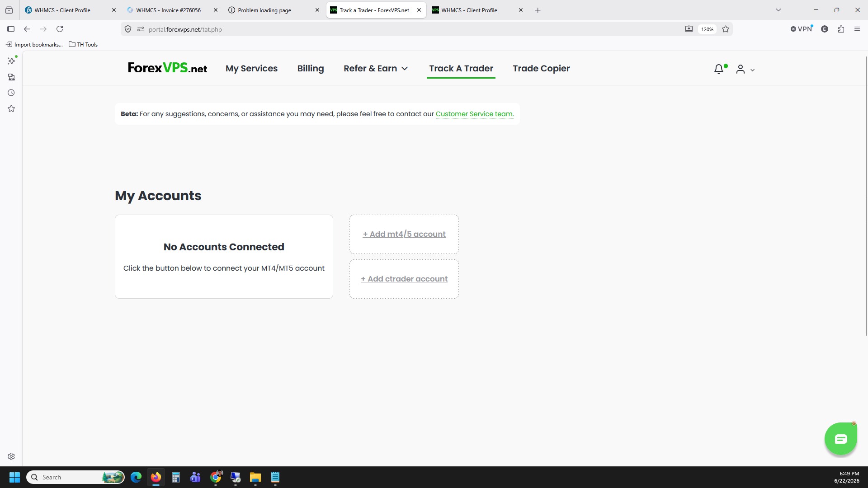868x488 pixels.
Task: Open File Explorer from taskbar
Action: (x=255, y=477)
